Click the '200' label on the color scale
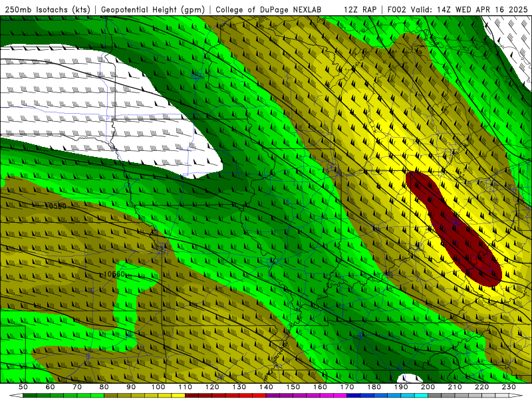This screenshot has height=399, width=532. click(x=428, y=387)
